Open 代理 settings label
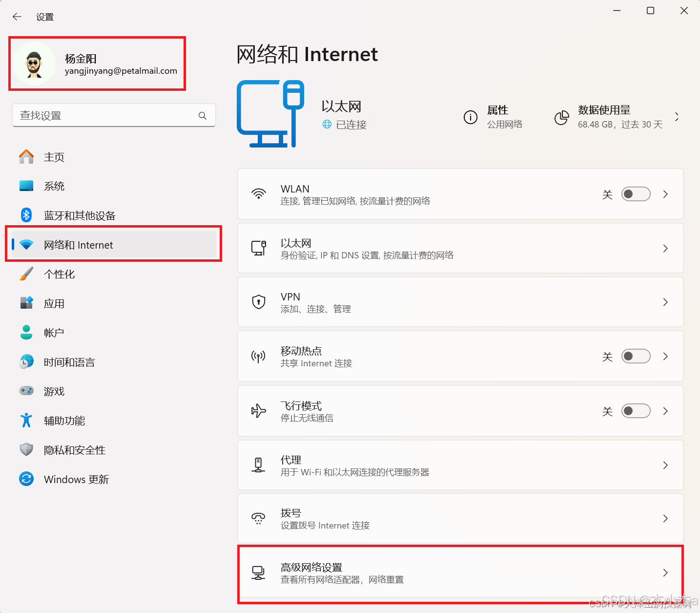 click(x=291, y=460)
